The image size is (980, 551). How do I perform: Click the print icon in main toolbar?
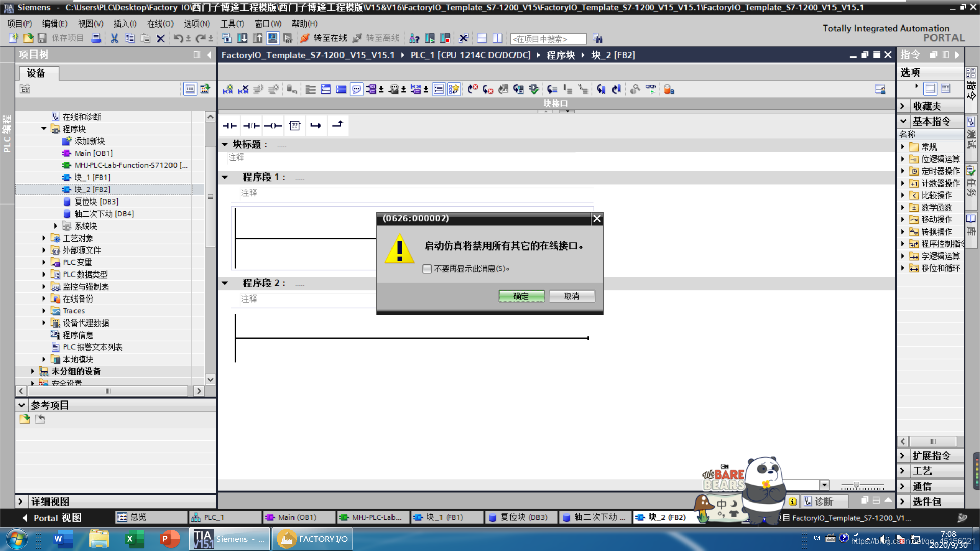pyautogui.click(x=95, y=38)
